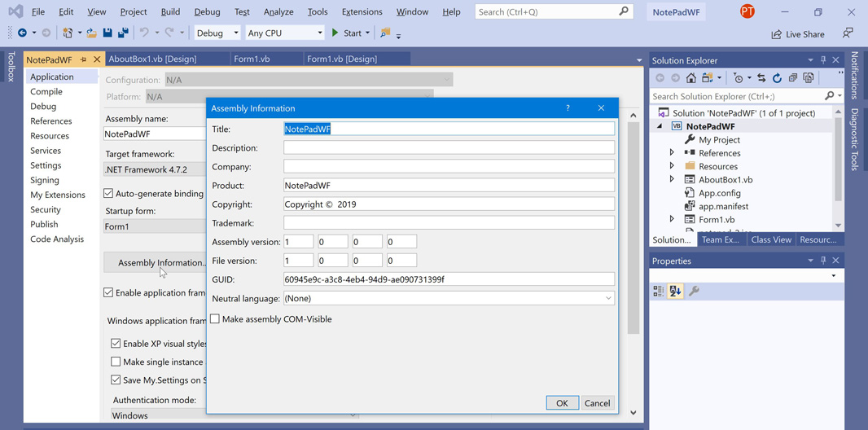The height and width of the screenshot is (430, 868).
Task: Open the Neutral language dropdown
Action: point(607,298)
